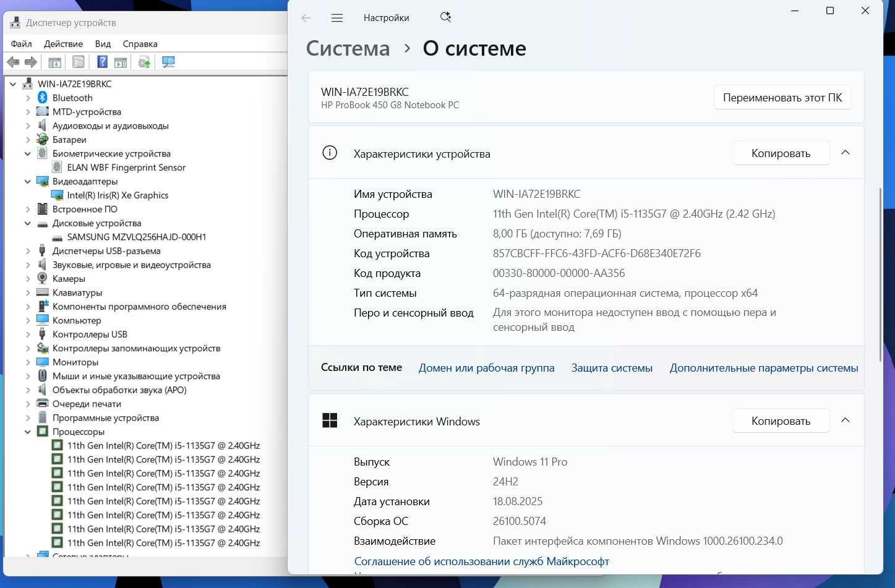Expand the Диспетчеры USB-разъема node

coord(28,251)
